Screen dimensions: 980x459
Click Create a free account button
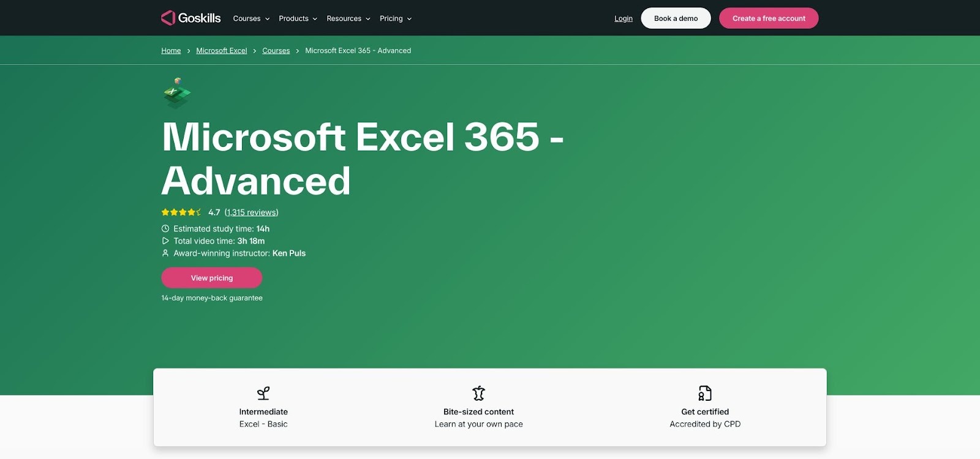pos(769,18)
